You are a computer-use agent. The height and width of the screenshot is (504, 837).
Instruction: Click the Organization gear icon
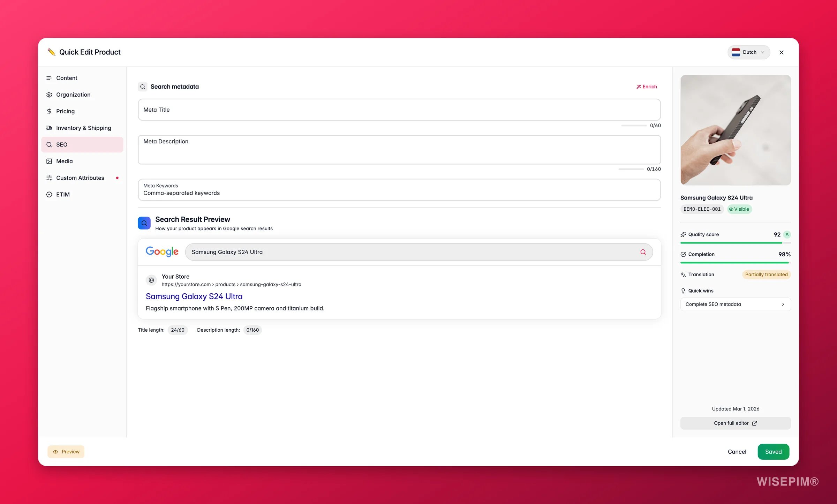49,95
